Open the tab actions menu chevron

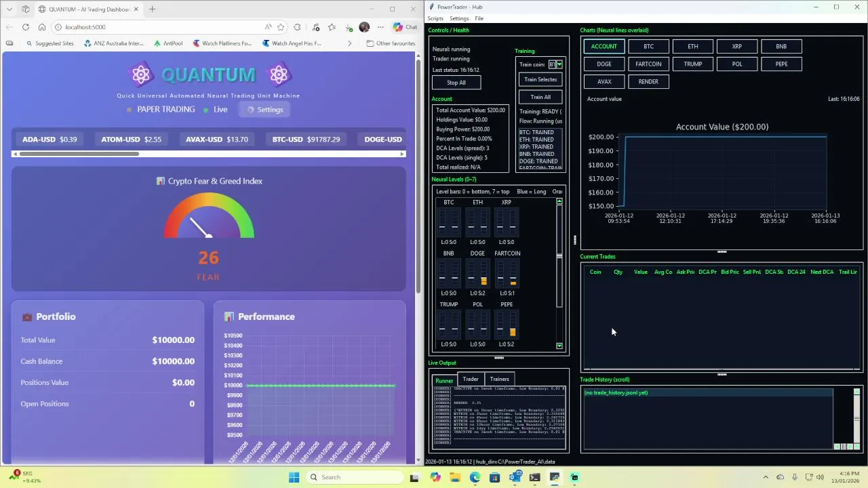coord(9,9)
